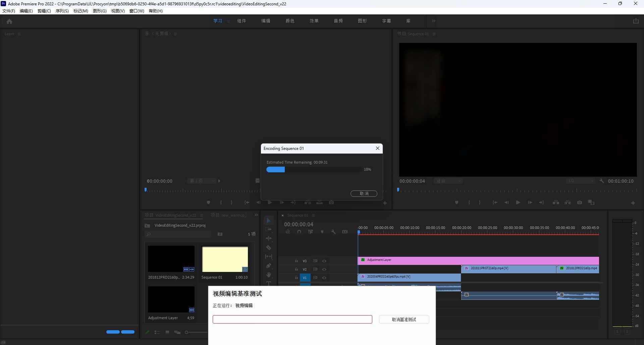The image size is (644, 345).
Task: Select the Razor tool
Action: tap(269, 248)
